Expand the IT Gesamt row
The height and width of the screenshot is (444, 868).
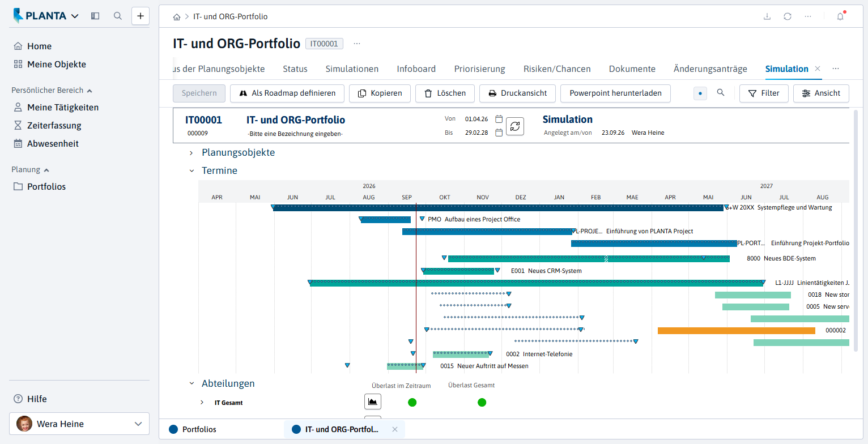202,403
